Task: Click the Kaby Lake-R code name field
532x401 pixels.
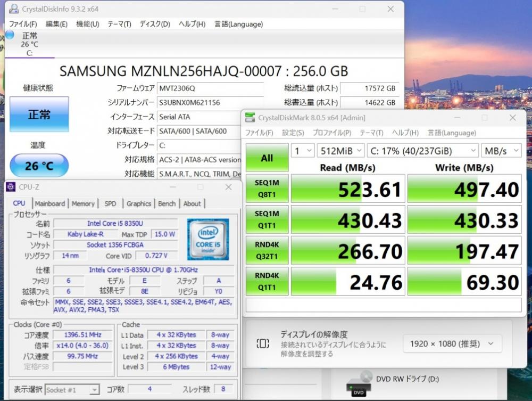Action: tap(86, 234)
